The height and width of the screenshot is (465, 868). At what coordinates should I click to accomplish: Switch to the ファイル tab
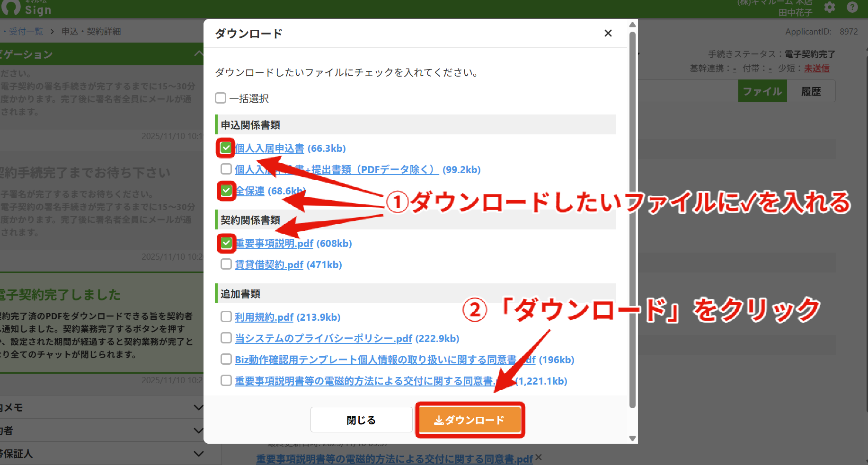click(762, 91)
